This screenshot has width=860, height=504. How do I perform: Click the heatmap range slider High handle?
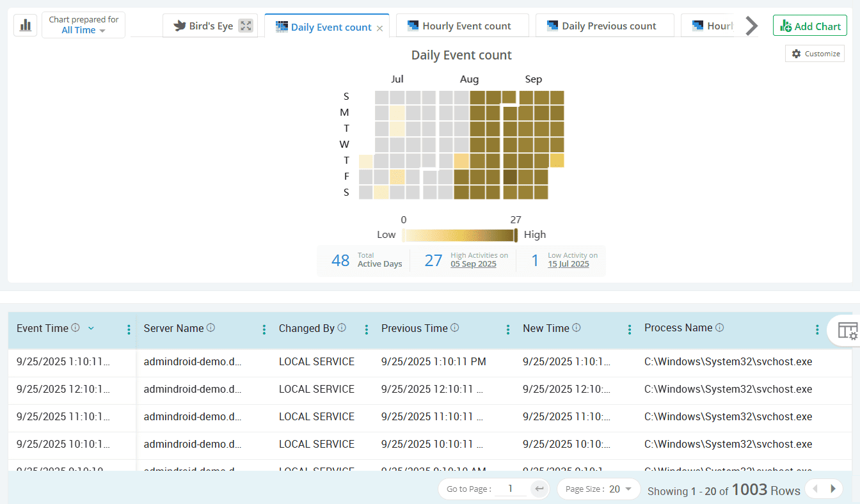516,235
